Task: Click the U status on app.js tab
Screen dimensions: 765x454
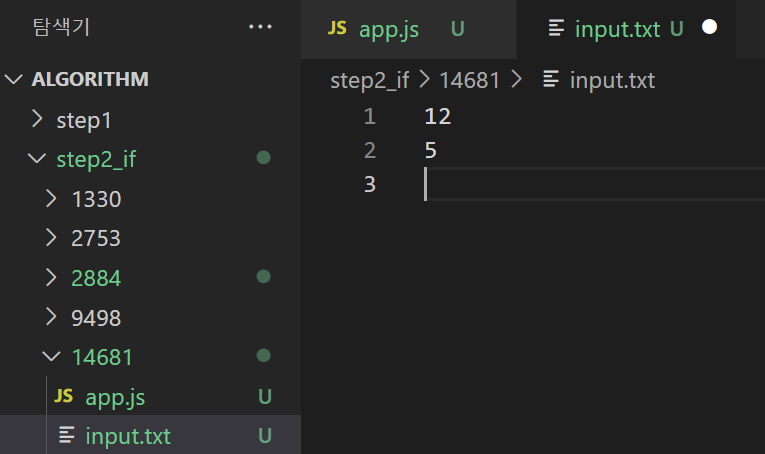Action: point(458,29)
